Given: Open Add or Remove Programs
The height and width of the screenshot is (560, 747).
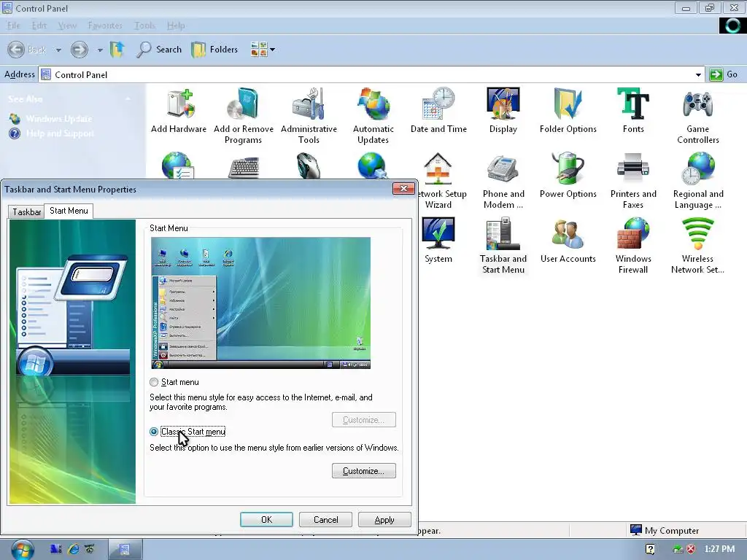Looking at the screenshot, I should coord(243,116).
